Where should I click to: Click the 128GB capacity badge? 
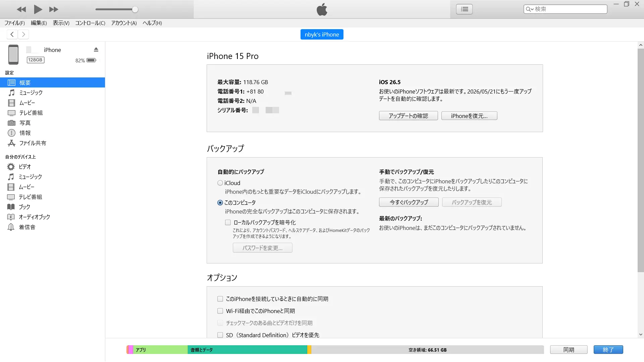(x=35, y=60)
